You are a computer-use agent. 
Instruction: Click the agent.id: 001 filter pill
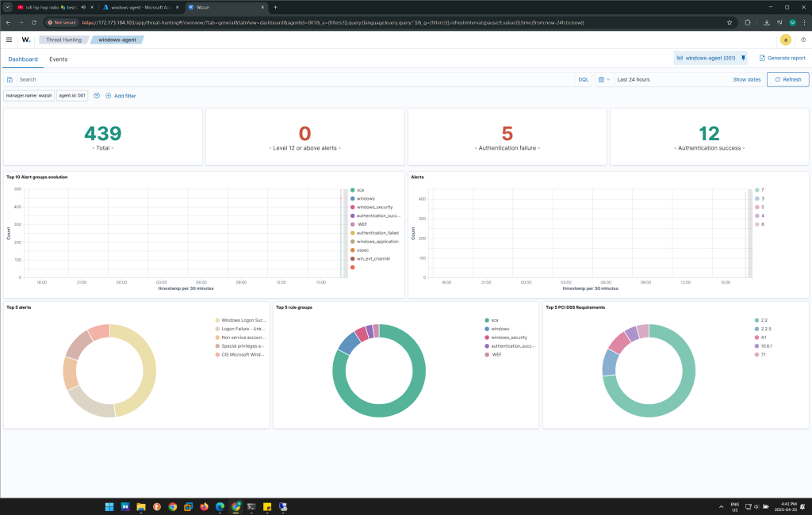[72, 96]
